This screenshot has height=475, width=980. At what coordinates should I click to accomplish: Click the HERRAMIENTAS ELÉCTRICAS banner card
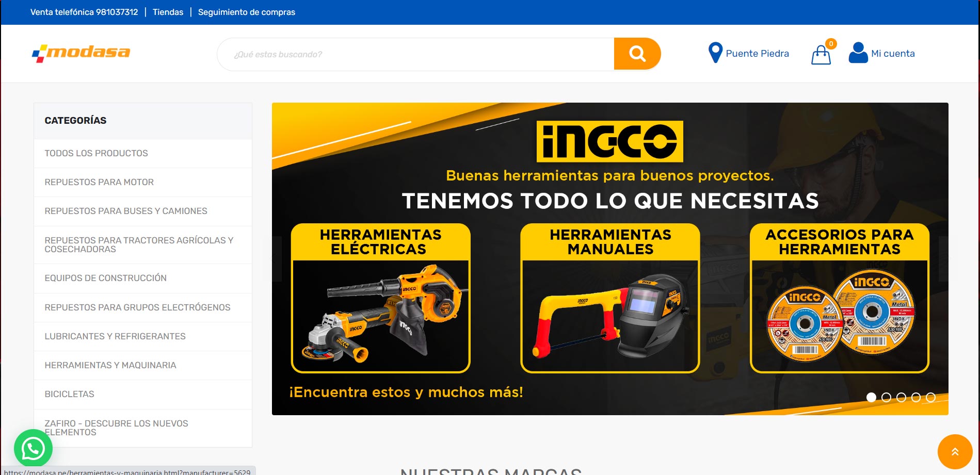pos(381,298)
